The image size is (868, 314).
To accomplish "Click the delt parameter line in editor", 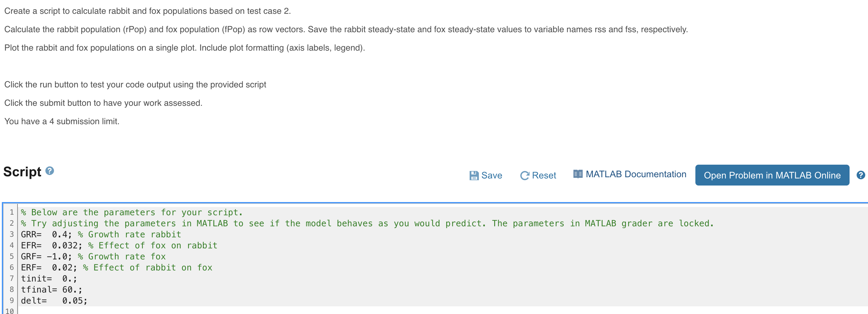I will (54, 301).
